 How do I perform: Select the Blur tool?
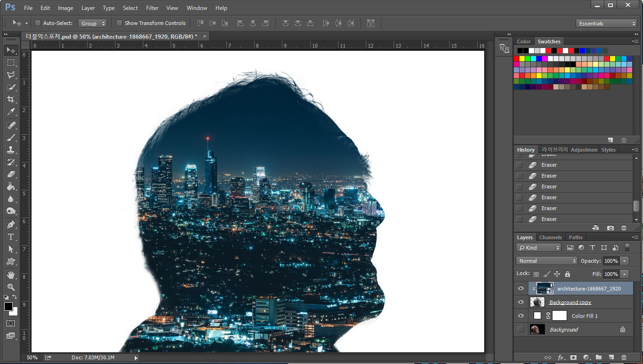(x=11, y=199)
